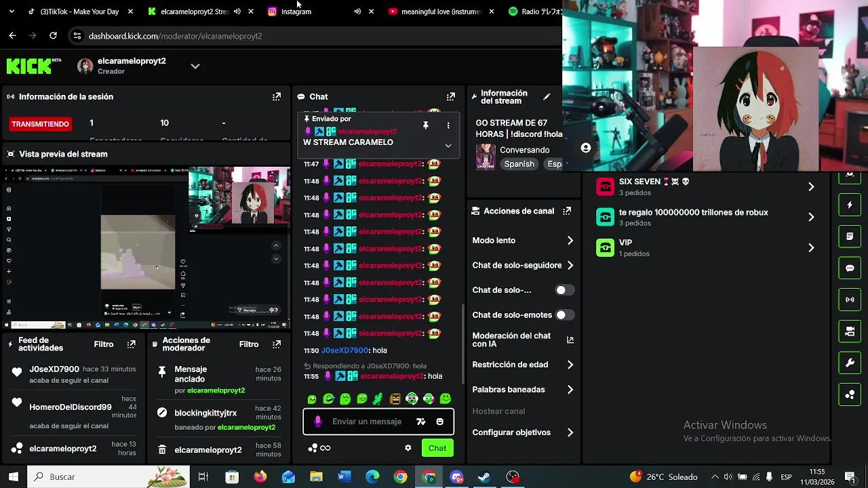
Task: Launch Steam from the taskbar
Action: [484, 477]
